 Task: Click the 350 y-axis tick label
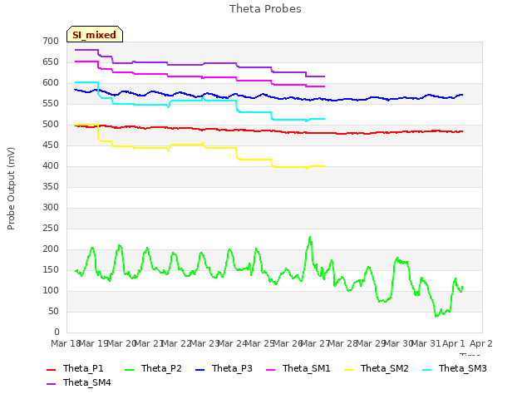[x=51, y=186]
